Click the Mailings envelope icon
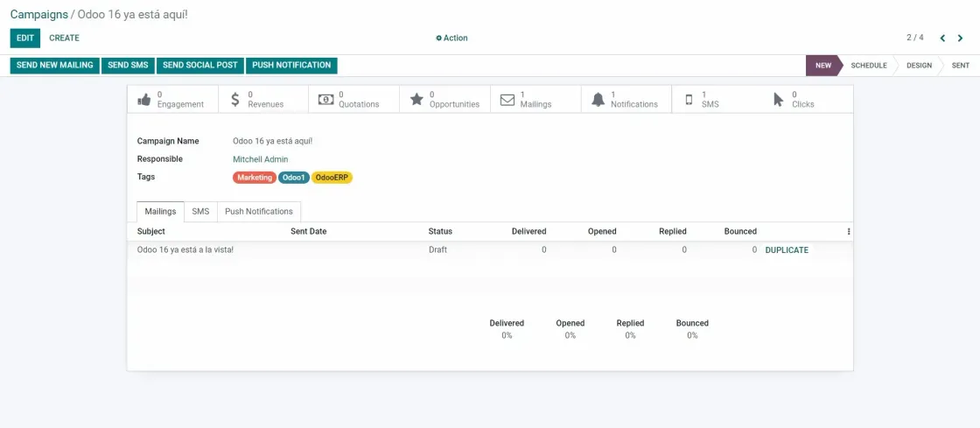This screenshot has height=428, width=980. point(507,100)
